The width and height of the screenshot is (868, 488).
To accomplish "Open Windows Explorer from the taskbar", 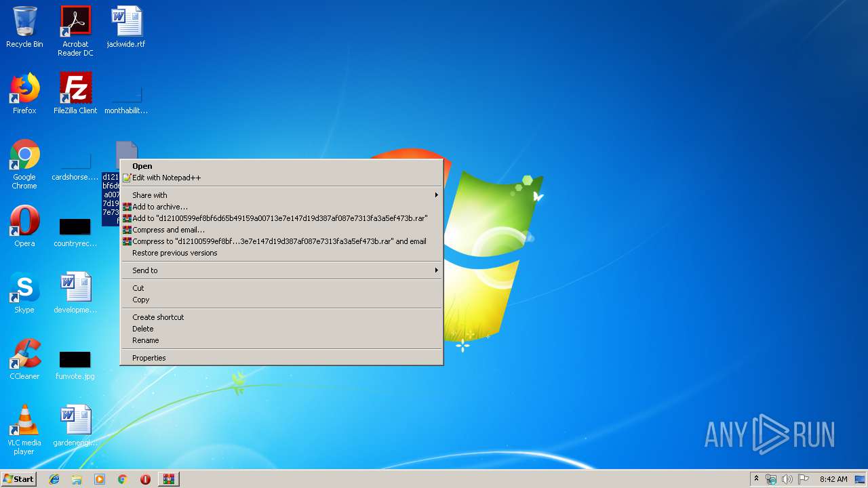I will [77, 479].
